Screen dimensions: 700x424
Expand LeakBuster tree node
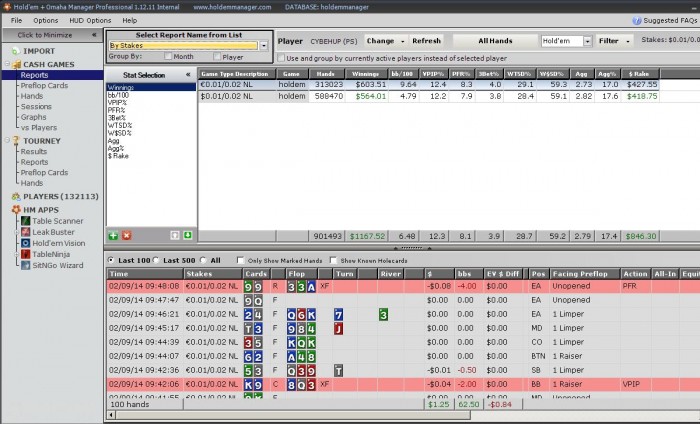pos(17,232)
